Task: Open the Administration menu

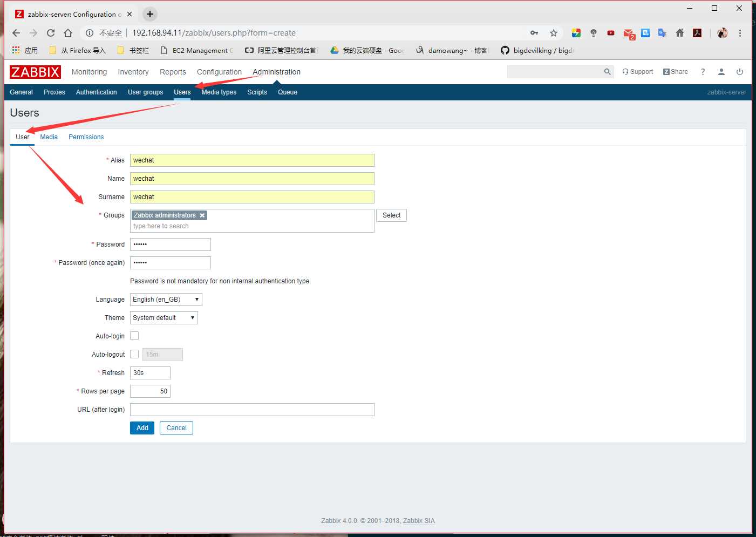Action: pos(276,72)
